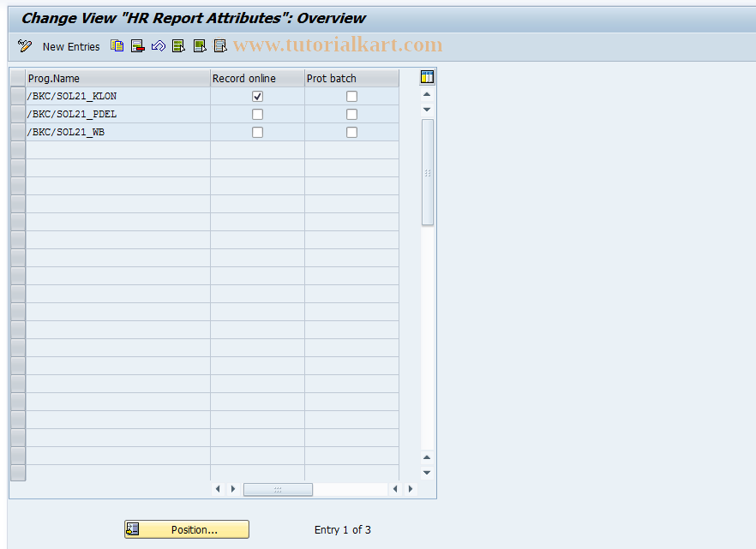Screen dimensions: 756x549
Task: Click the row selector for /BKC/SOL21_PDEL
Action: 18,114
